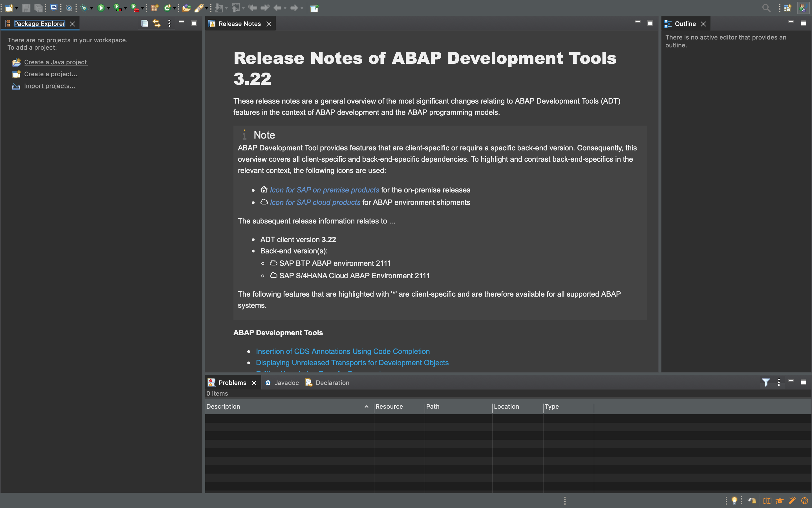Click the Next Annotation icon
Viewport: 812px width, 508px height.
(x=219, y=8)
